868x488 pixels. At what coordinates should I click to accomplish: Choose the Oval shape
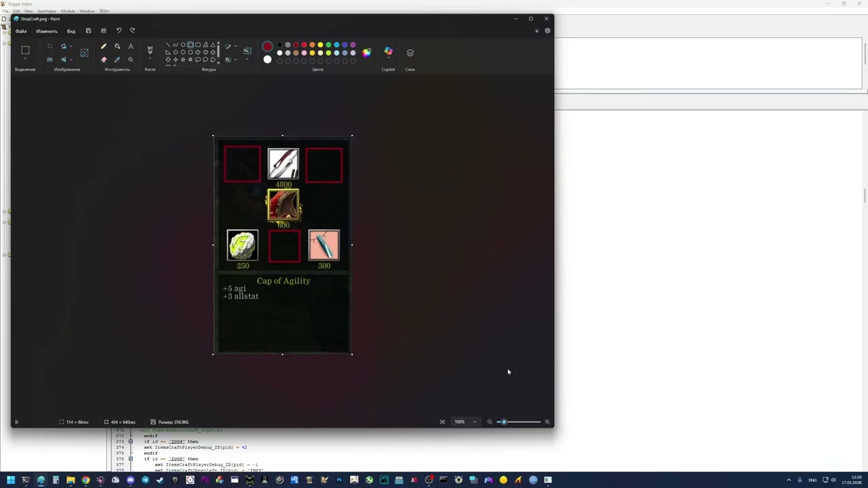[182, 45]
